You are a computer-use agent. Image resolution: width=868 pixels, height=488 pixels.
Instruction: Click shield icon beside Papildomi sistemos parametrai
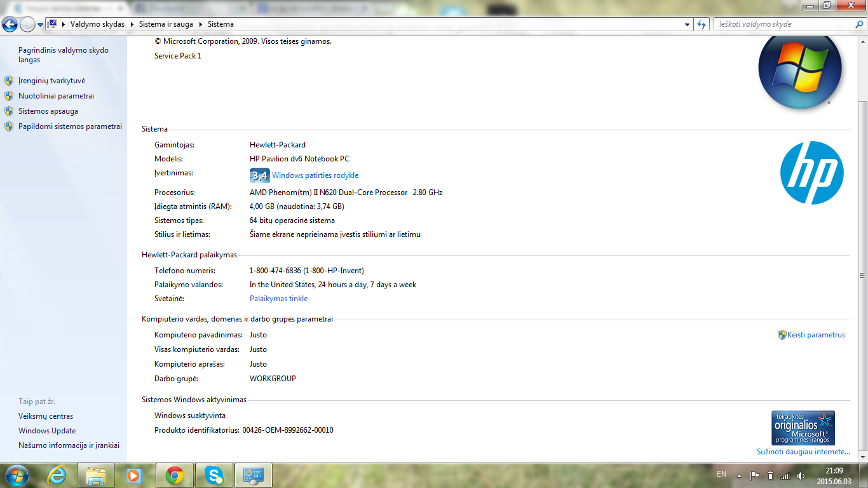click(x=9, y=126)
